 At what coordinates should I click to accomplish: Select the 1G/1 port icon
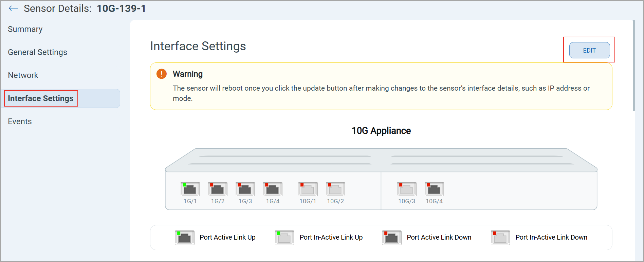point(190,189)
